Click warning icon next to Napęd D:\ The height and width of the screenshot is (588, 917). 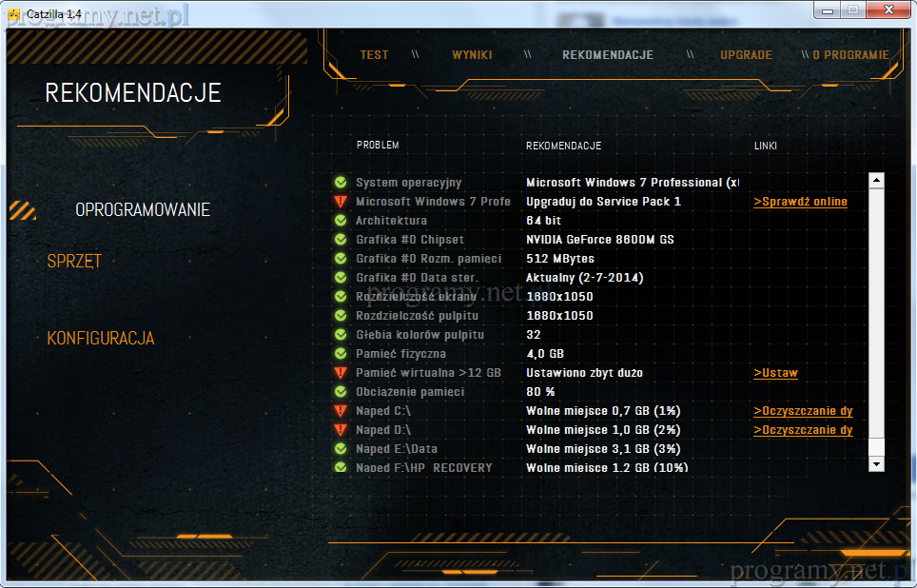tap(341, 430)
